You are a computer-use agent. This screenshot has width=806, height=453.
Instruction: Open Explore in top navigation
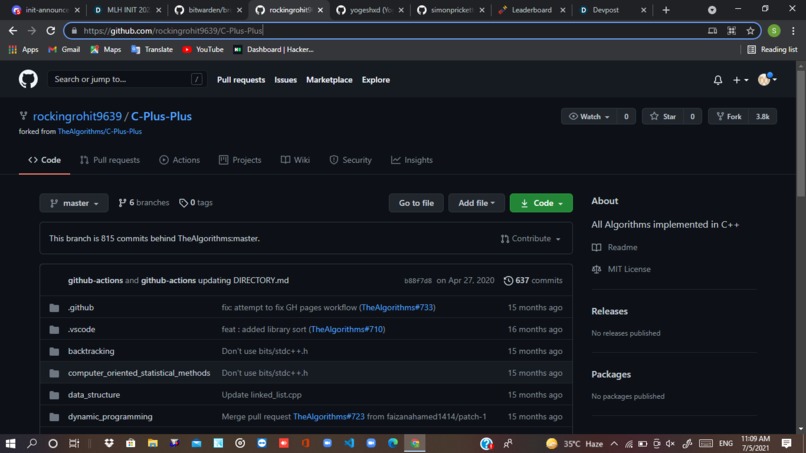(x=376, y=80)
